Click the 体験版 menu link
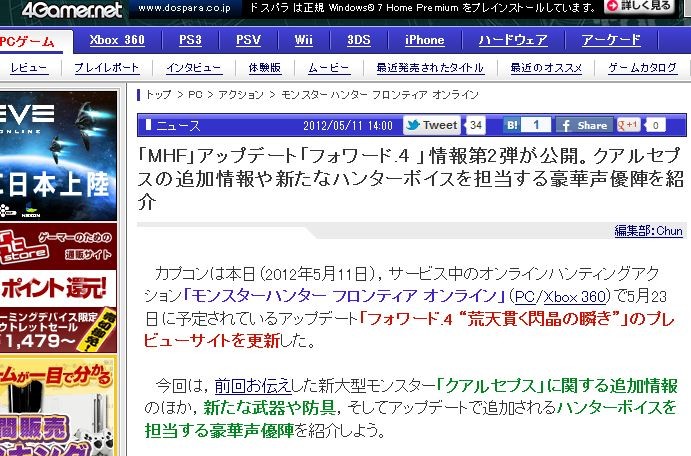Image resolution: width=691 pixels, height=456 pixels. (x=264, y=68)
